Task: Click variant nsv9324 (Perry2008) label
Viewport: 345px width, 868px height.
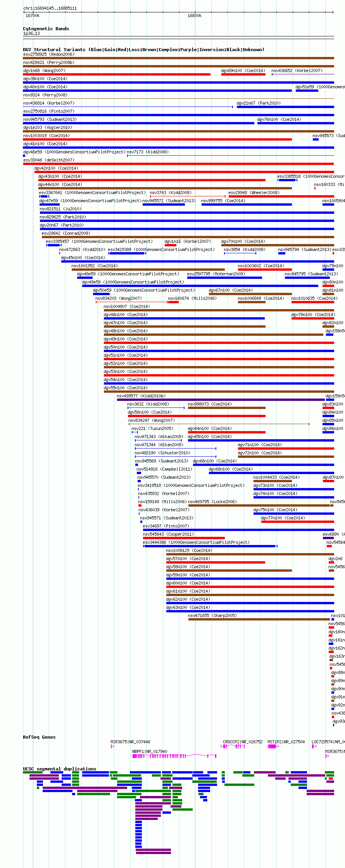Action: (x=45, y=95)
